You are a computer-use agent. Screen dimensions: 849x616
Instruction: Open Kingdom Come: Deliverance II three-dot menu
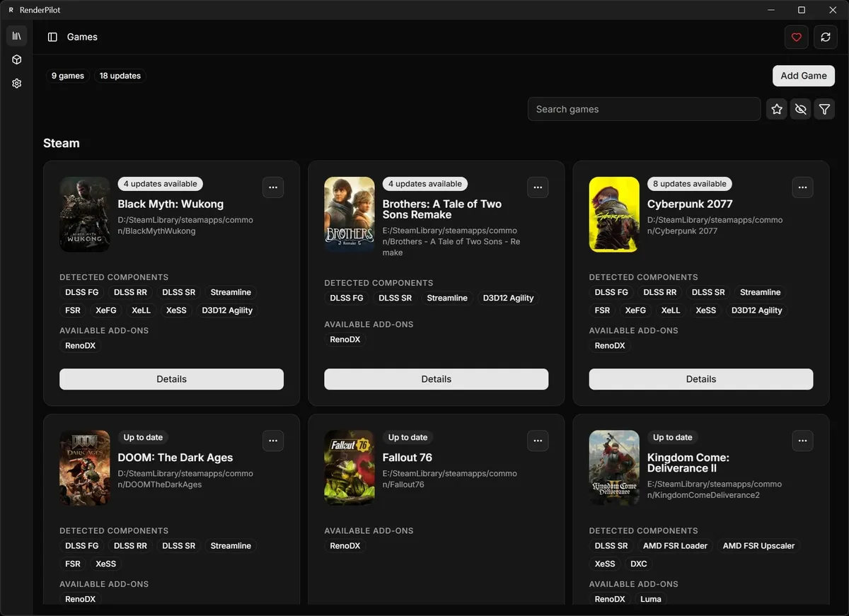tap(802, 441)
